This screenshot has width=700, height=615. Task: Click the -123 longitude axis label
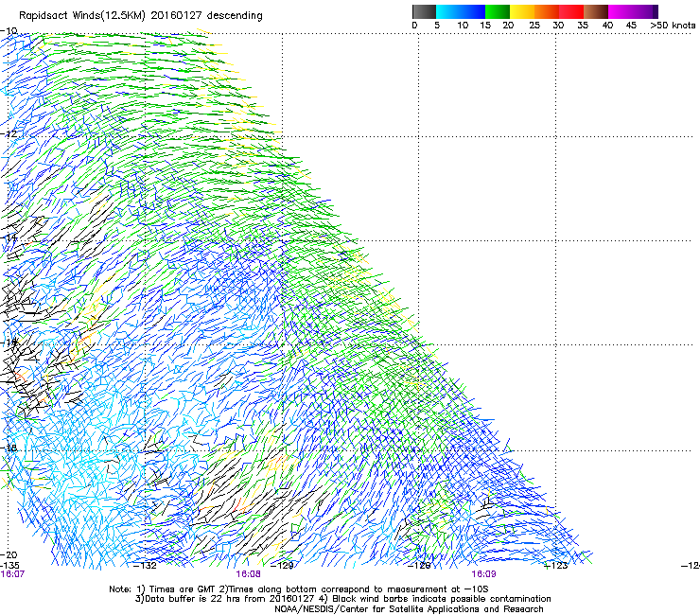tap(556, 566)
